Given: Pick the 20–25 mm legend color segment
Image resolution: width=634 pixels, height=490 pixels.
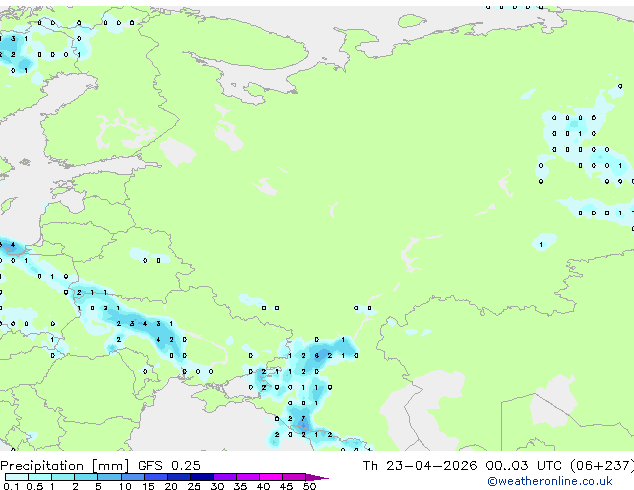Looking at the screenshot, I should click(x=179, y=477).
